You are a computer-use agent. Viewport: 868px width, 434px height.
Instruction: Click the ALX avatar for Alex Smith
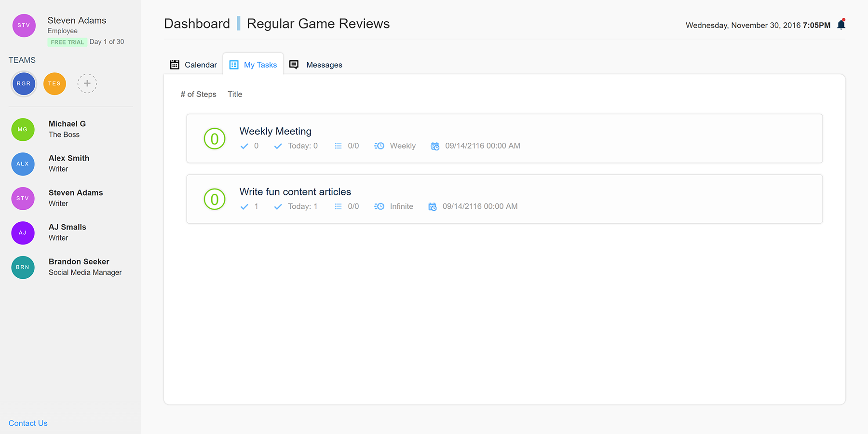tap(23, 164)
